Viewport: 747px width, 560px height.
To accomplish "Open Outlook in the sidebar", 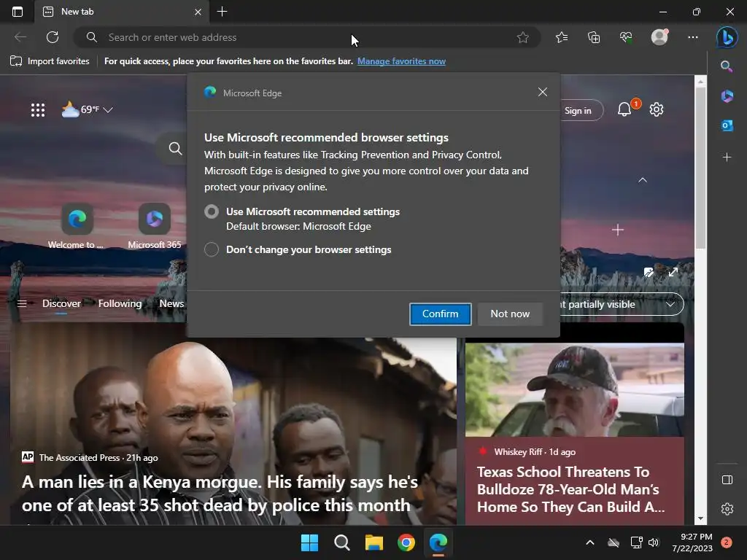I will (727, 125).
